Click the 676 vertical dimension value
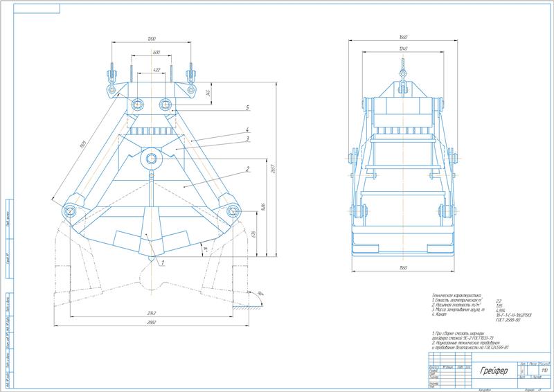The image size is (554, 392). (253, 233)
